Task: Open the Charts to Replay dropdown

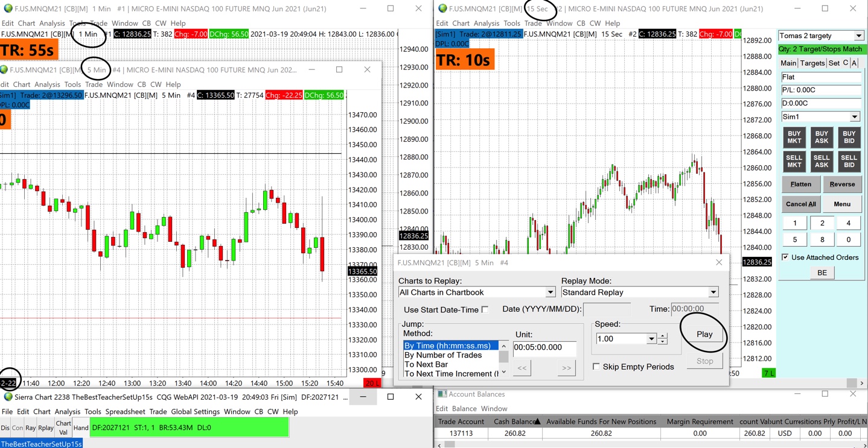Action: tap(550, 292)
